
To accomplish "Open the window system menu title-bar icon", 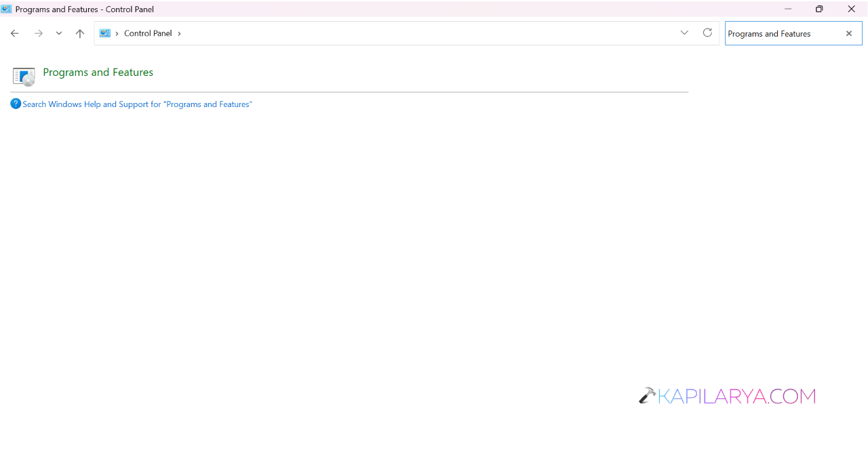I will click(7, 9).
